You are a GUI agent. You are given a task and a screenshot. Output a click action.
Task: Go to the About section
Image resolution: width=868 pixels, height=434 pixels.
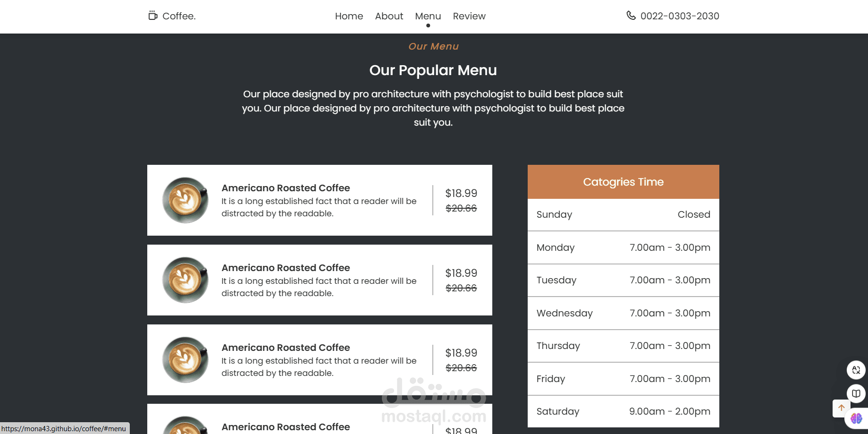[389, 16]
